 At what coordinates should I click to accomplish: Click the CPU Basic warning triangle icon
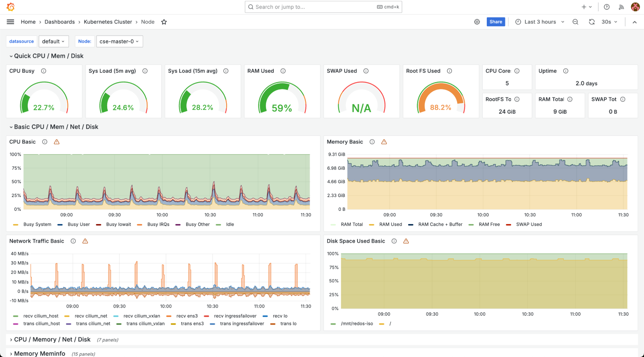(x=57, y=142)
